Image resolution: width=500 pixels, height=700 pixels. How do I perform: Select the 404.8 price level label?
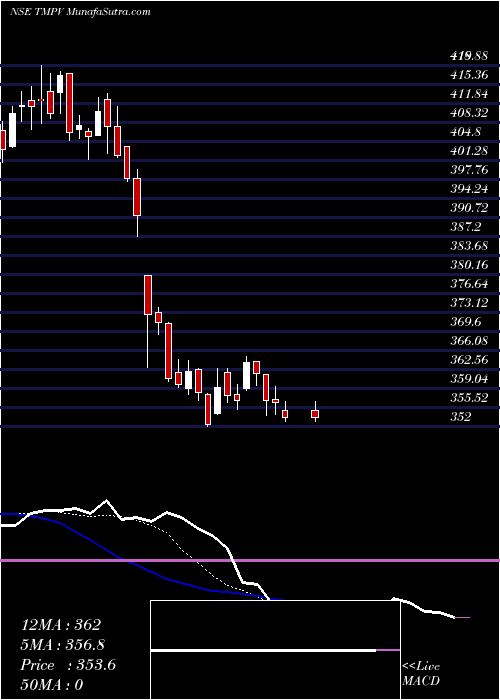pos(465,132)
